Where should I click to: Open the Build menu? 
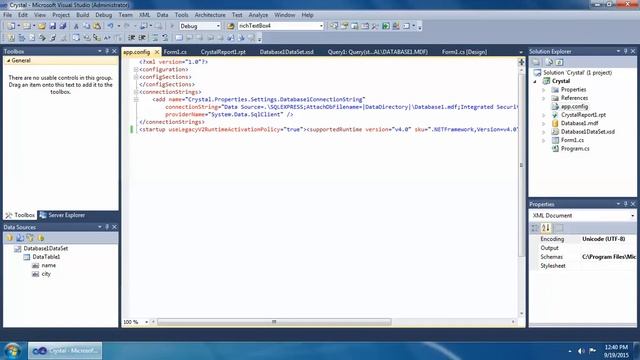coord(82,15)
